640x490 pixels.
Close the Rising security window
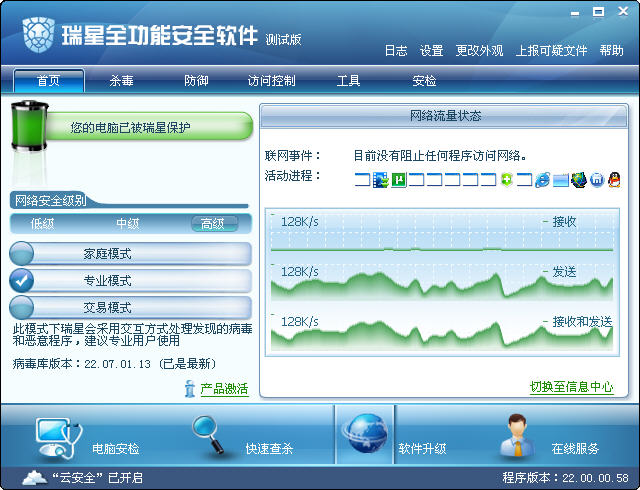[623, 11]
